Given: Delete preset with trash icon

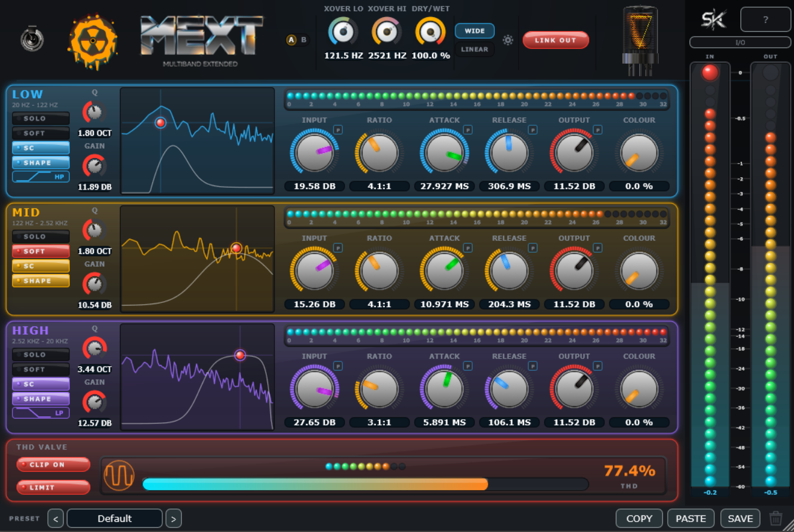Looking at the screenshot, I should (x=776, y=518).
